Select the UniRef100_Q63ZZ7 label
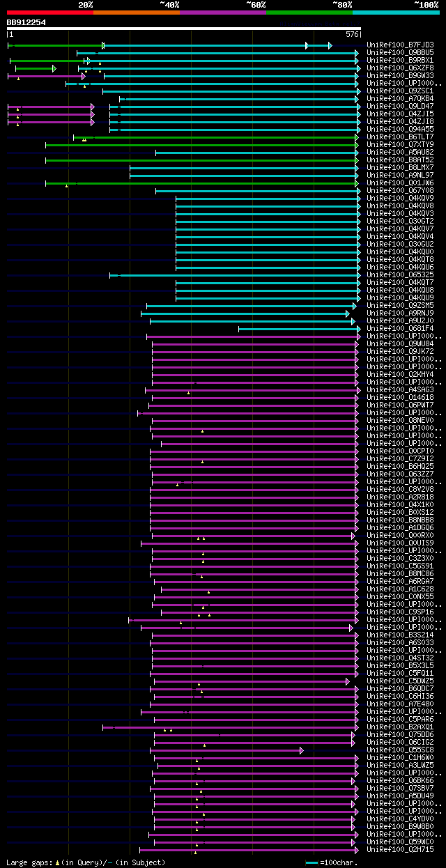Screen dimensions: 446x868 coord(400,474)
